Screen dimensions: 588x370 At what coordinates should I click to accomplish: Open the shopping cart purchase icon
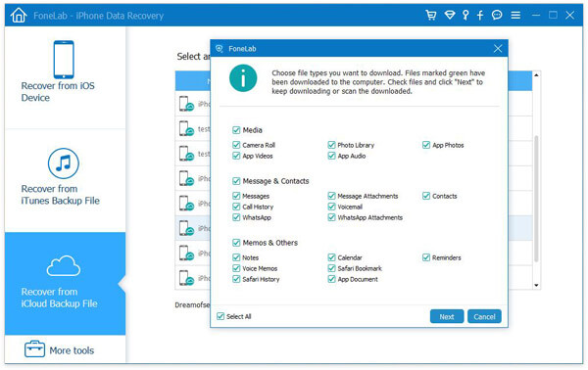point(431,15)
